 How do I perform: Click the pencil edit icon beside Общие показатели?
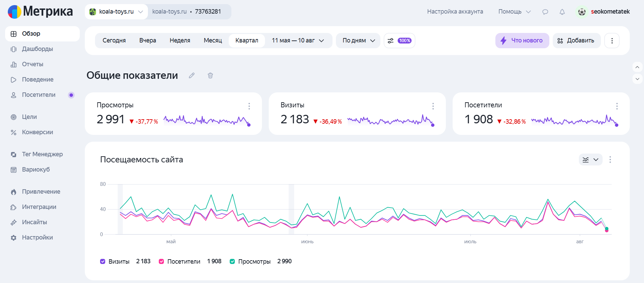point(192,75)
